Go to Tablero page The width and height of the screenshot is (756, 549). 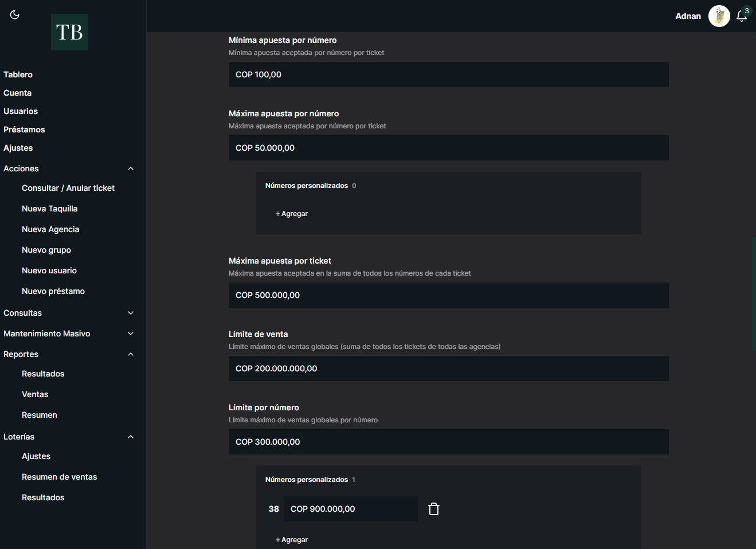18,74
